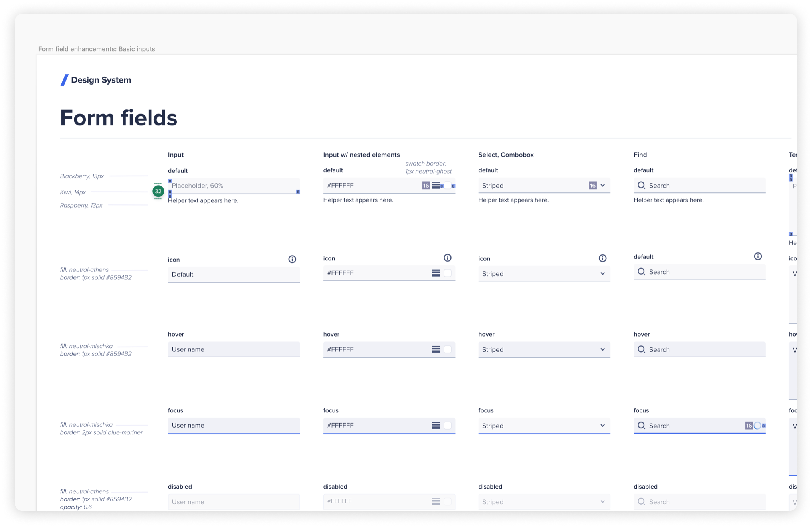Image resolution: width=812 pixels, height=527 pixels.
Task: Click info icon above Input icon field
Action: 292,259
